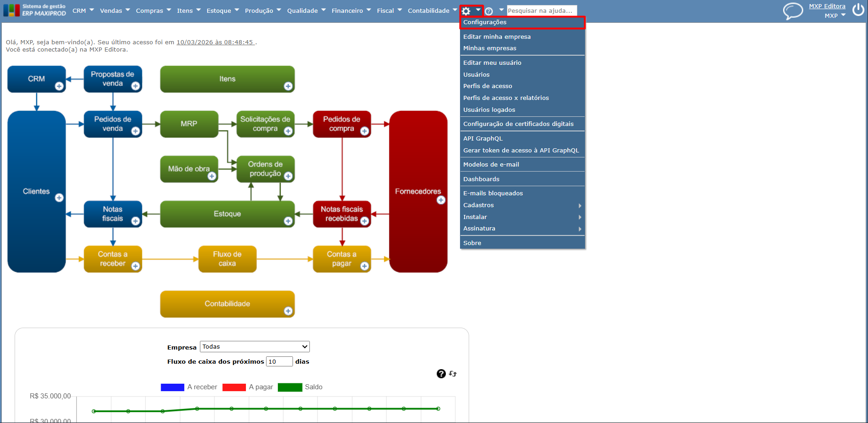Add Contabilidade plus icon
The height and width of the screenshot is (423, 868).
click(288, 311)
